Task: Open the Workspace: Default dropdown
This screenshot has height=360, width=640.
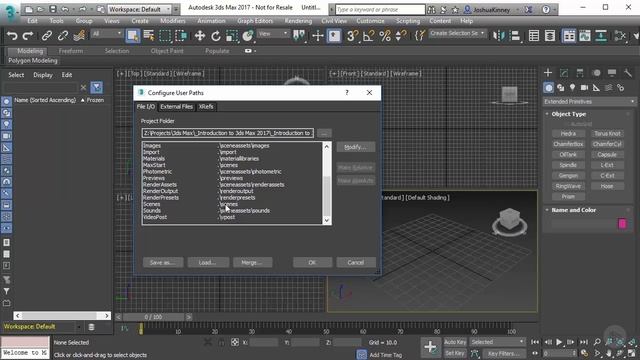Action: 140,9
